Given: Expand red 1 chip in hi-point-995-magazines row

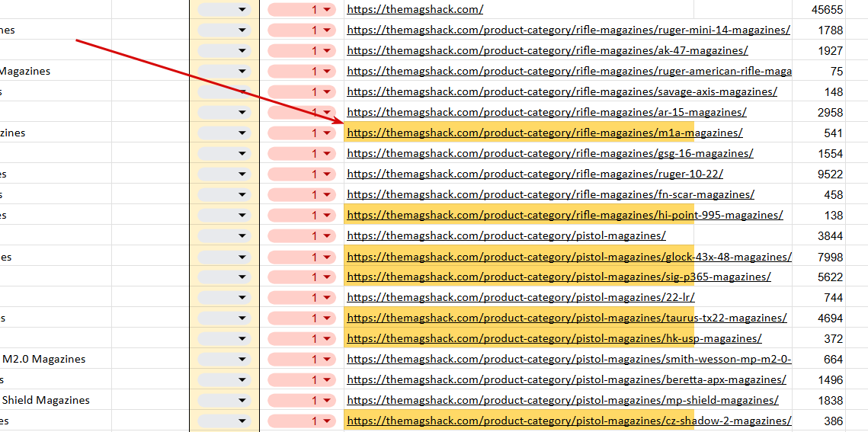Looking at the screenshot, I should [302, 215].
